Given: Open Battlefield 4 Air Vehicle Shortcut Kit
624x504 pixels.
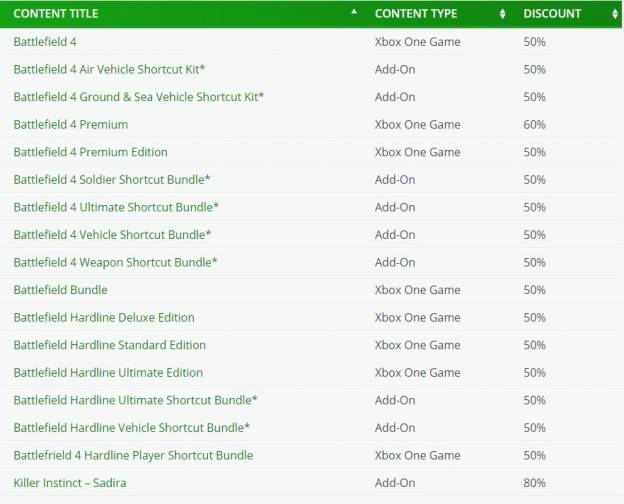Looking at the screenshot, I should point(109,69).
